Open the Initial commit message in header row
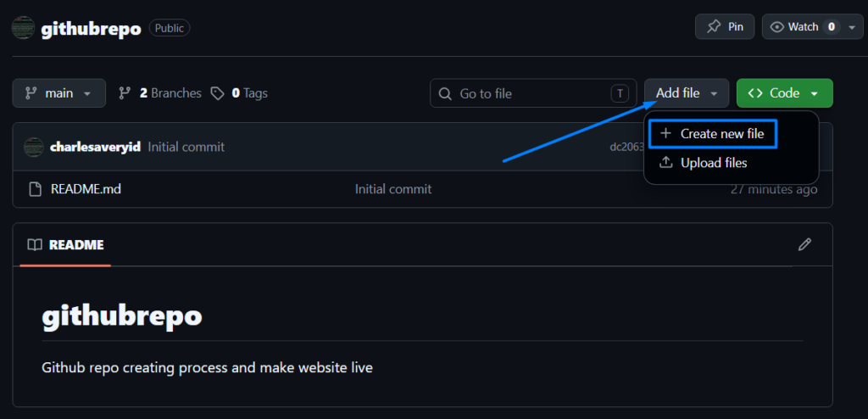This screenshot has height=419, width=868. (186, 147)
